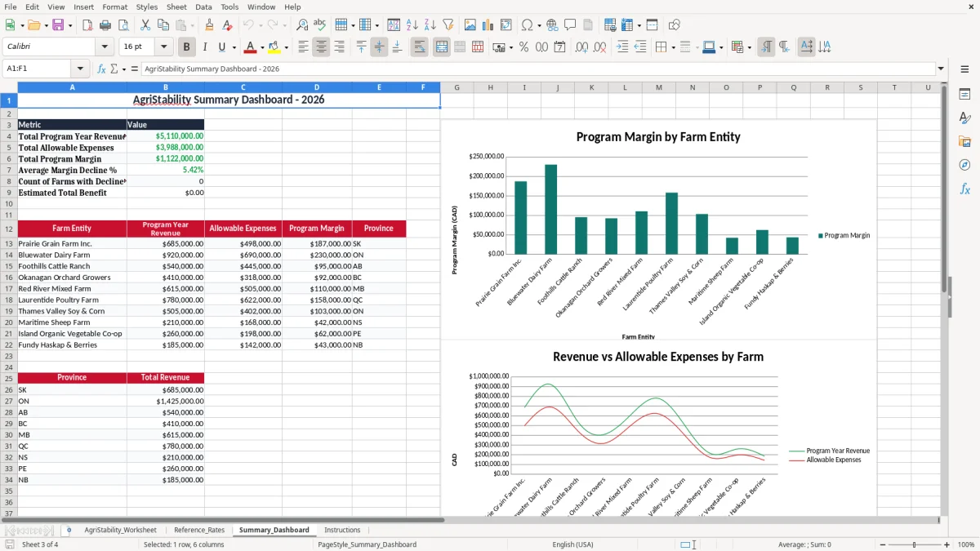
Task: Open Find & Replace icon
Action: click(x=302, y=25)
